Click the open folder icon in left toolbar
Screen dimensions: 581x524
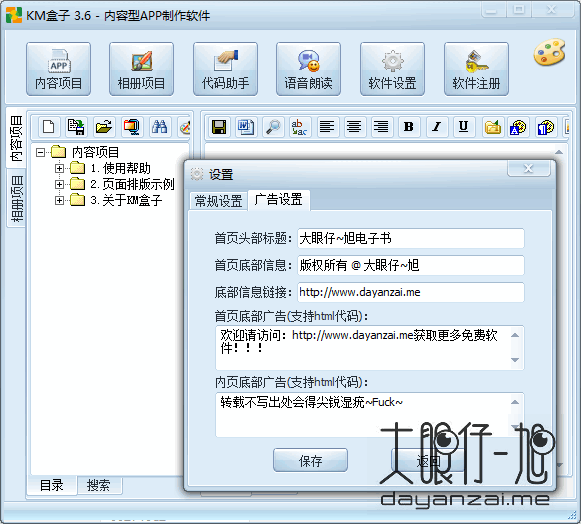tap(104, 127)
